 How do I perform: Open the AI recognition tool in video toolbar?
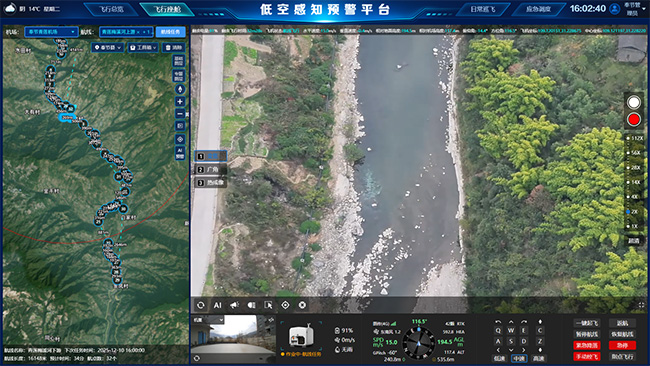click(218, 305)
